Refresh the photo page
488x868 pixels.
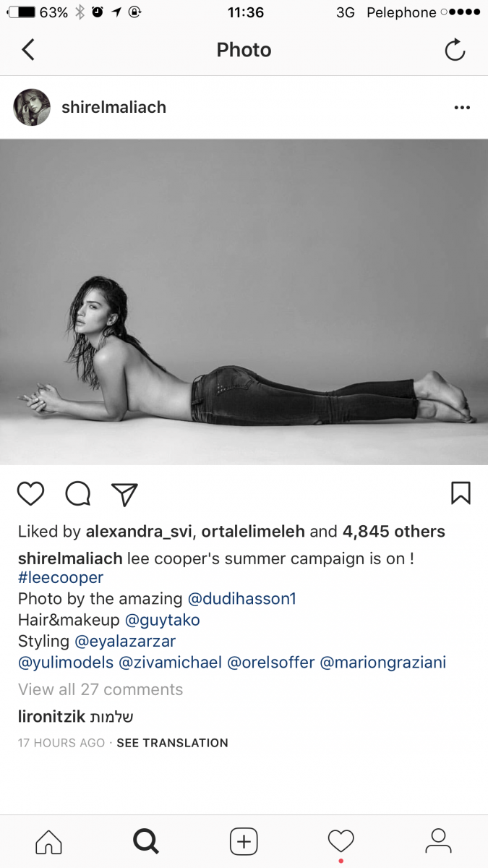[x=455, y=50]
